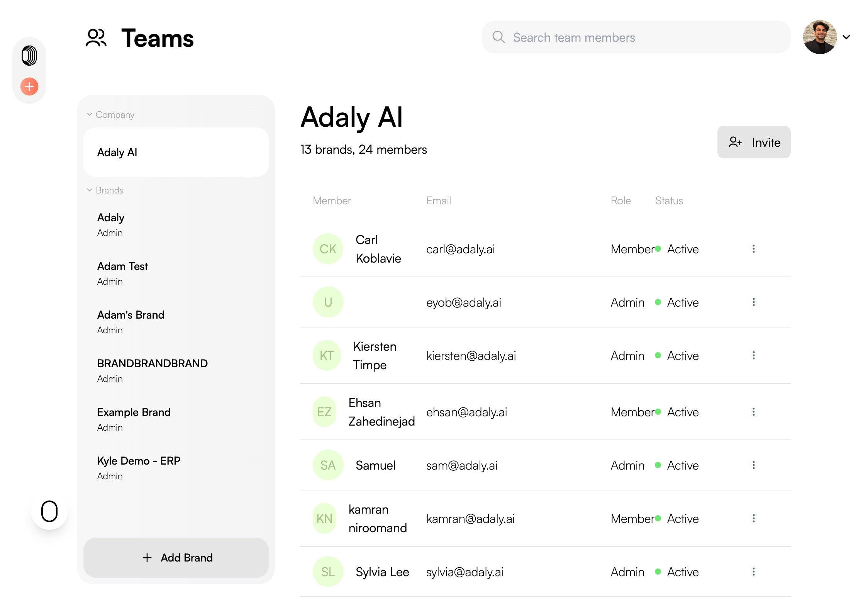Open the three-dot menu for eyob@adaly.ai
This screenshot has width=868, height=604.
tap(753, 302)
